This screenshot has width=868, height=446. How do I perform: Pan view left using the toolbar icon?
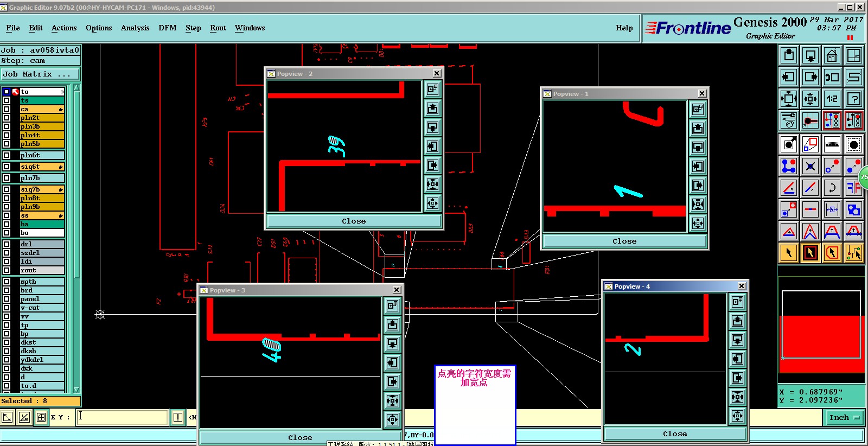789,77
